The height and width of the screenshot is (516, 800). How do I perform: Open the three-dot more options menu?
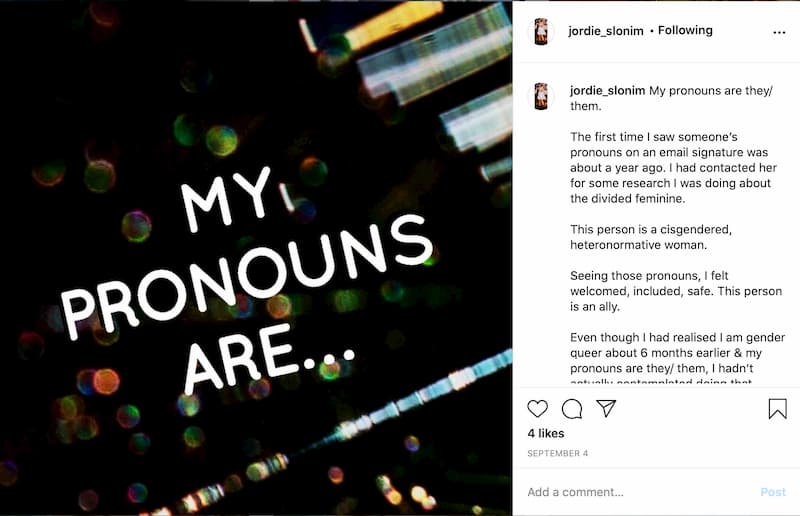pyautogui.click(x=779, y=32)
